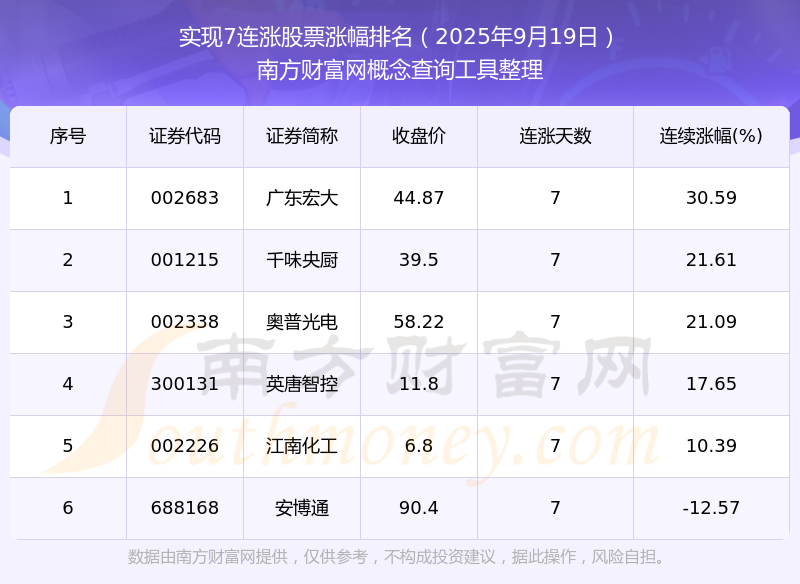Select stock code 001215
Viewport: 800px width, 584px height.
(x=185, y=260)
